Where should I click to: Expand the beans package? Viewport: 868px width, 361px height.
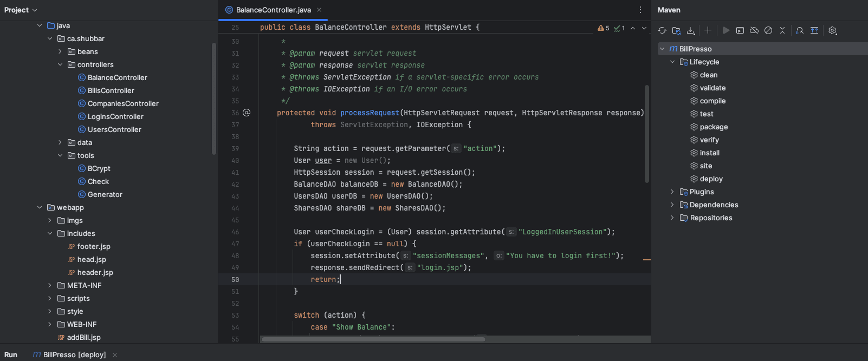[60, 51]
